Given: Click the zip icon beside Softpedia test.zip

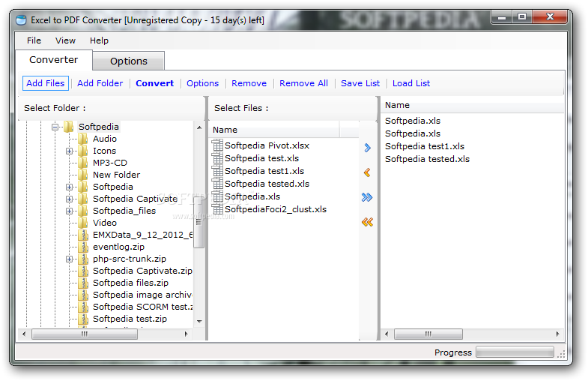Looking at the screenshot, I should point(83,319).
